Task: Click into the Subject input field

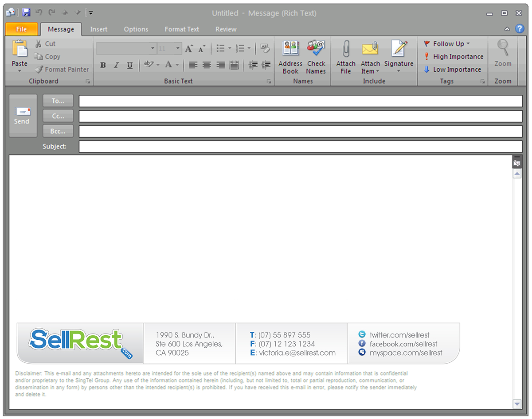Action: pyautogui.click(x=300, y=147)
